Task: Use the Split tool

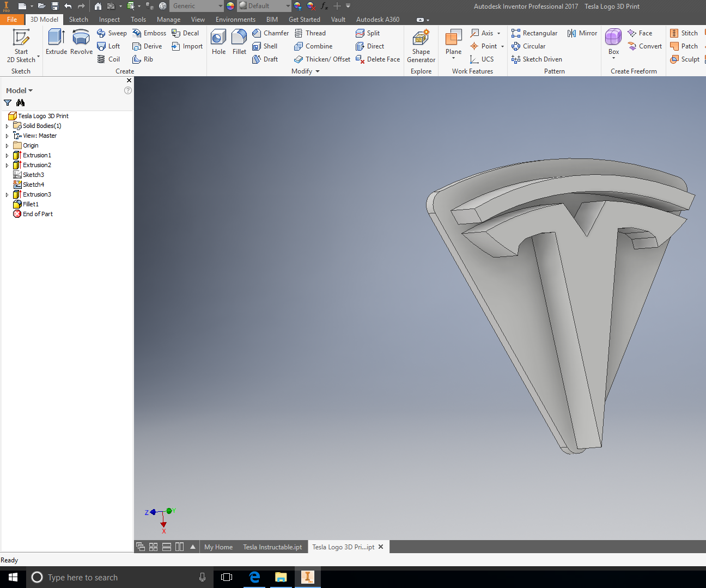Action: pyautogui.click(x=368, y=33)
